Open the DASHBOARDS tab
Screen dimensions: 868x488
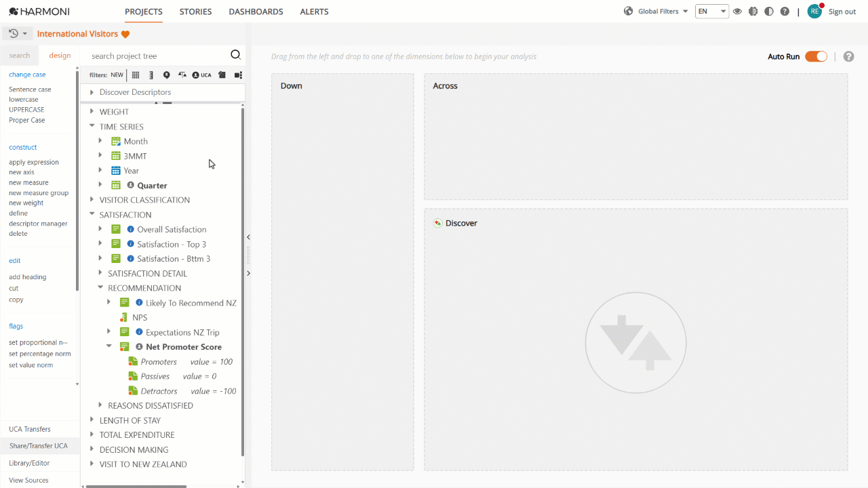(x=256, y=12)
